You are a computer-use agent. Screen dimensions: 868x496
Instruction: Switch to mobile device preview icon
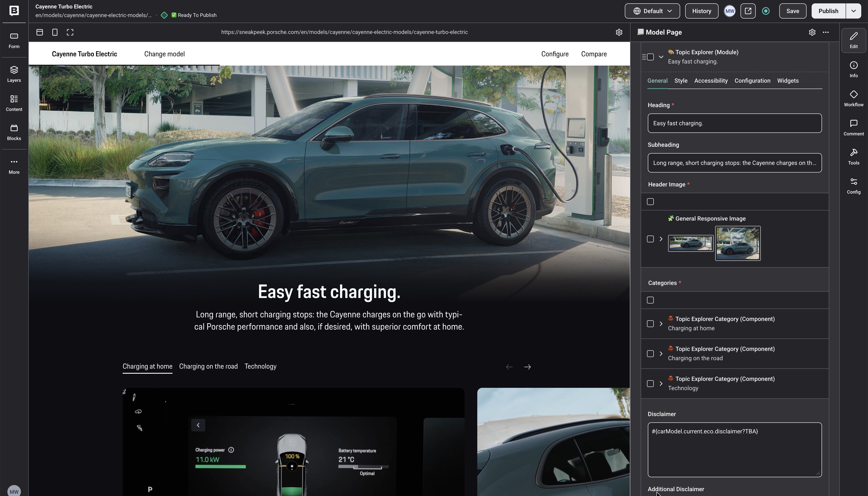[54, 32]
